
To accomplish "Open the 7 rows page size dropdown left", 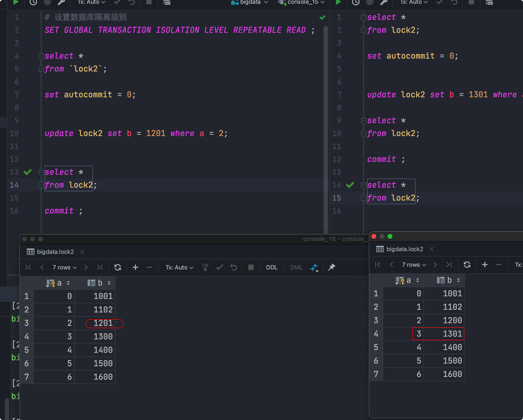I will click(65, 267).
